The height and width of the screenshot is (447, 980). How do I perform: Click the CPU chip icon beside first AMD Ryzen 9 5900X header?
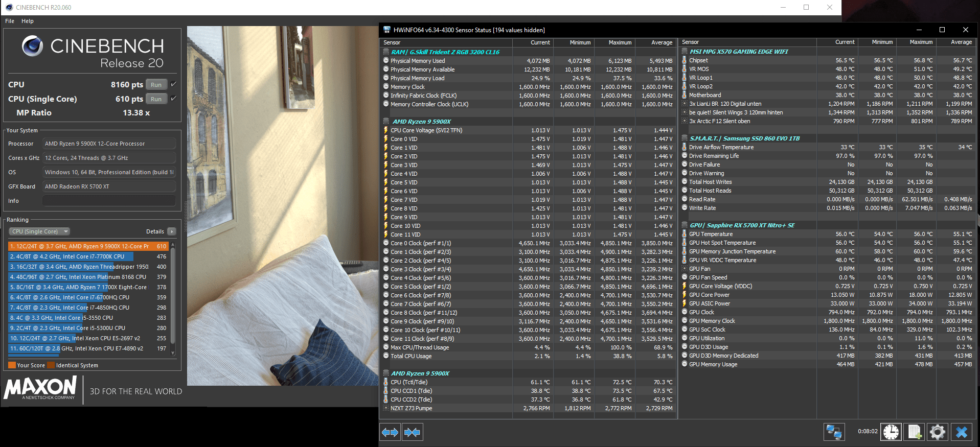pos(386,122)
